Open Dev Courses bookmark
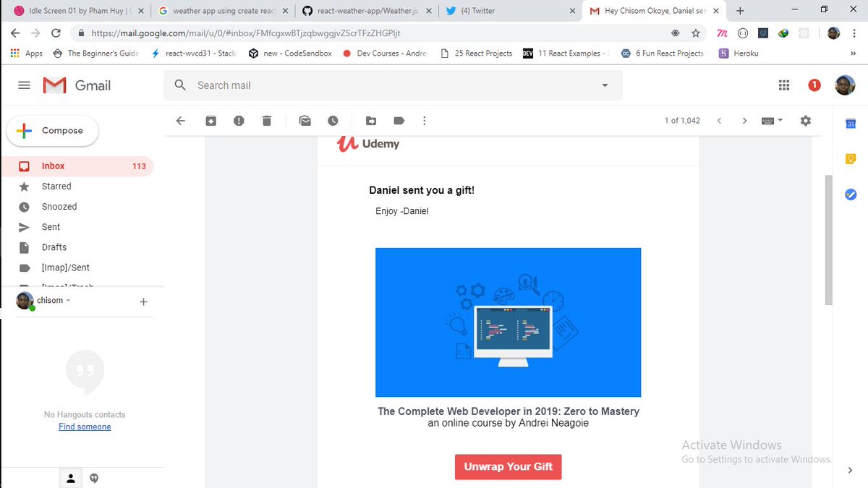This screenshot has width=868, height=488. point(386,53)
